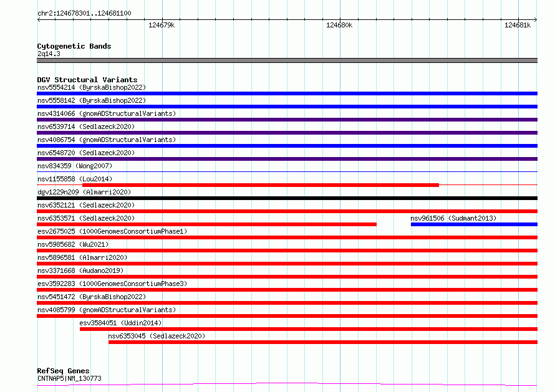Screen dimensions: 555x392
Task: Click the magenta CNTNAP5 gene line
Action: pyautogui.click(x=287, y=385)
